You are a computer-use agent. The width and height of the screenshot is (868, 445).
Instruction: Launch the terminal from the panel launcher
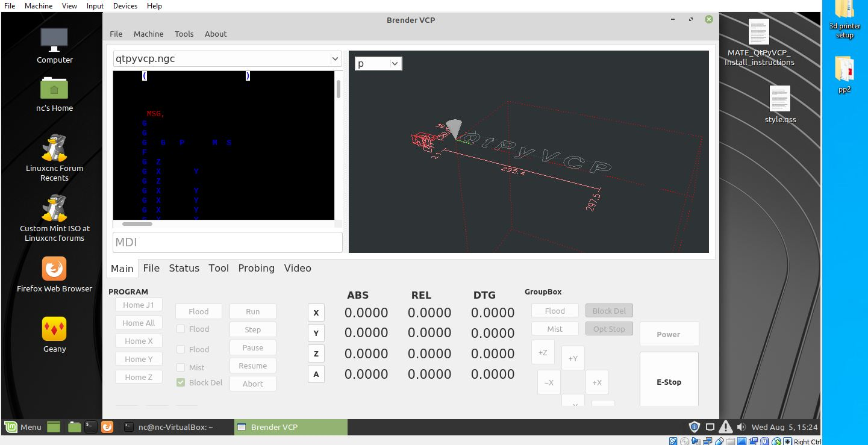tap(90, 427)
